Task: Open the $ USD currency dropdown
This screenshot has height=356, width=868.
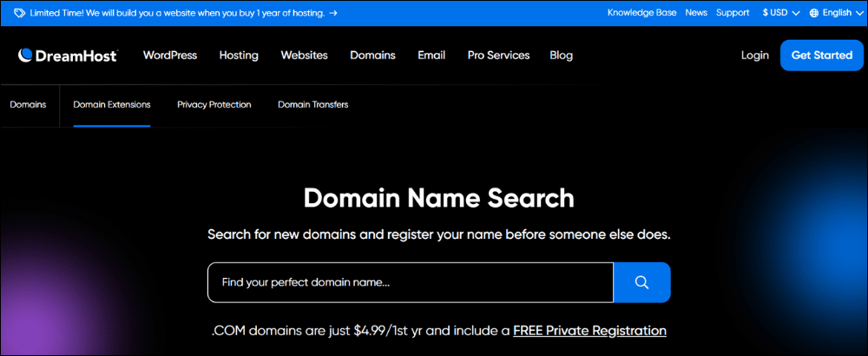Action: (781, 13)
